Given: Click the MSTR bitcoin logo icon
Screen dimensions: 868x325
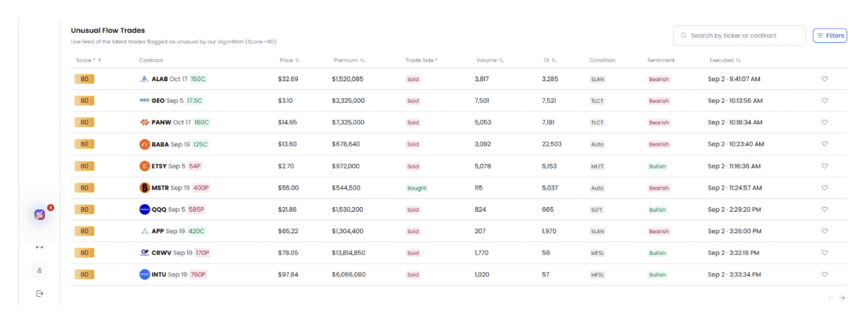Looking at the screenshot, I should 144,188.
